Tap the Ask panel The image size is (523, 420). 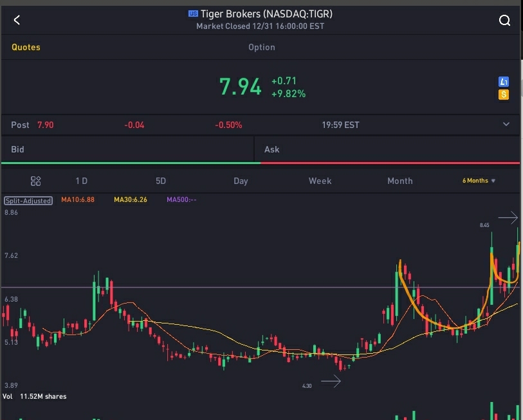pyautogui.click(x=387, y=149)
